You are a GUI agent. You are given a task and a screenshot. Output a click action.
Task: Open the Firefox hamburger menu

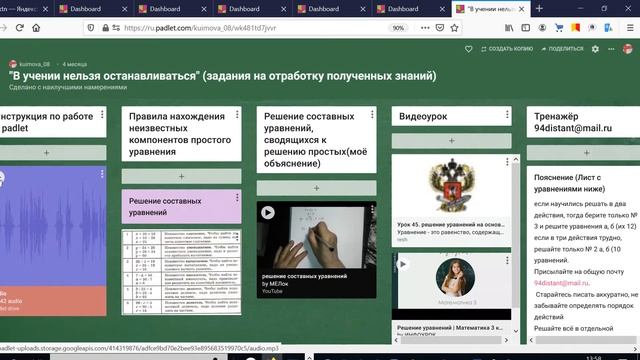[630, 28]
